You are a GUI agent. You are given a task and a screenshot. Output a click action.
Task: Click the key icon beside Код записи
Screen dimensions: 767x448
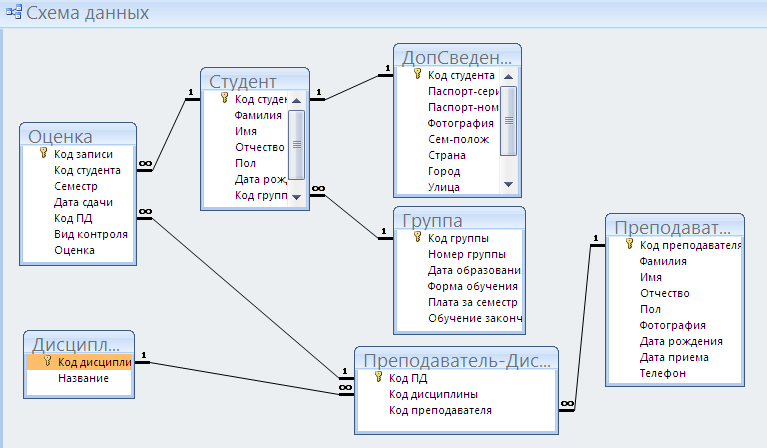[44, 153]
